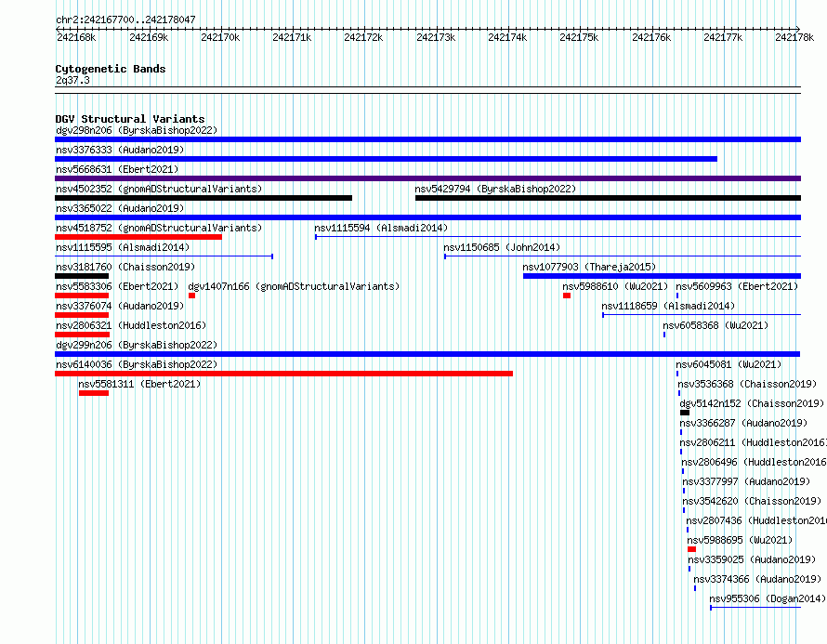Click the purple bar for nsv5668631
This screenshot has width=827, height=644.
427,178
